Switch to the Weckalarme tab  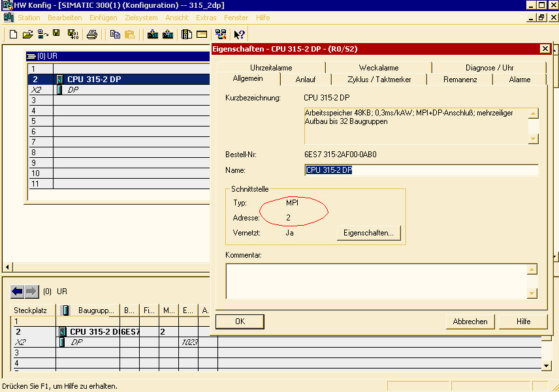coord(379,68)
